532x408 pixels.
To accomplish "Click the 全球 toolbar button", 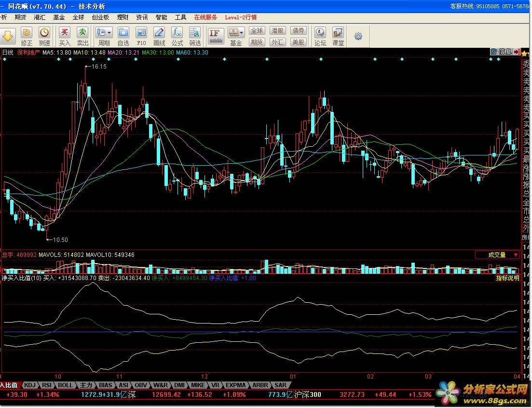I will pyautogui.click(x=257, y=30).
